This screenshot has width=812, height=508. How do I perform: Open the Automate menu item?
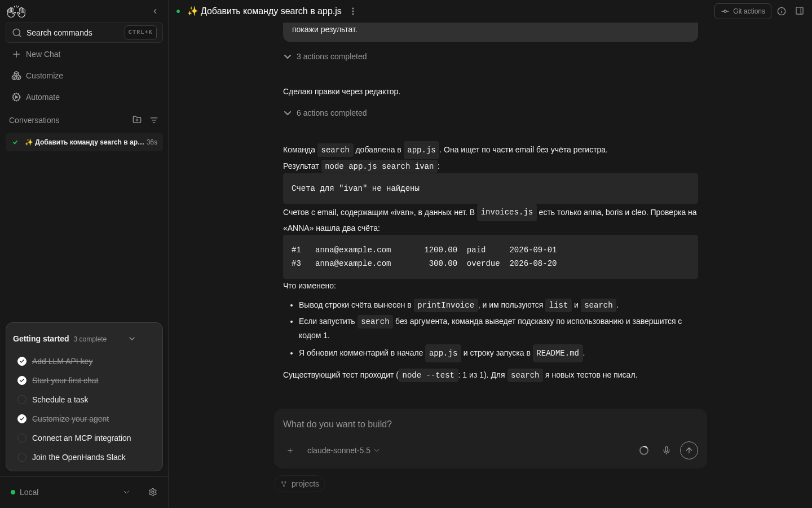point(85,97)
